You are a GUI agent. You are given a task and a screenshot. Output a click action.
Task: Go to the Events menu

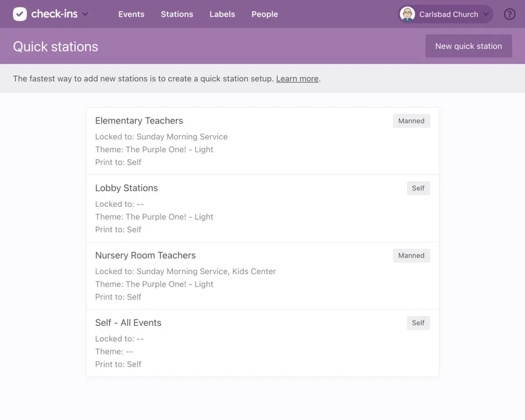pos(131,14)
